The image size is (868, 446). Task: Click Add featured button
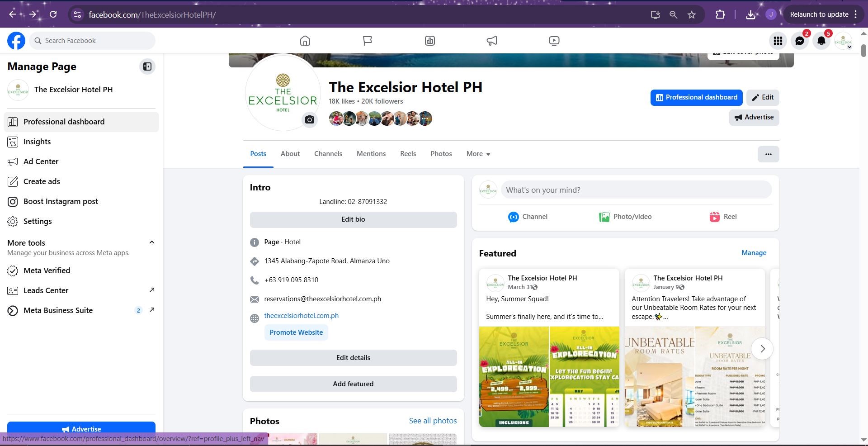tap(353, 384)
